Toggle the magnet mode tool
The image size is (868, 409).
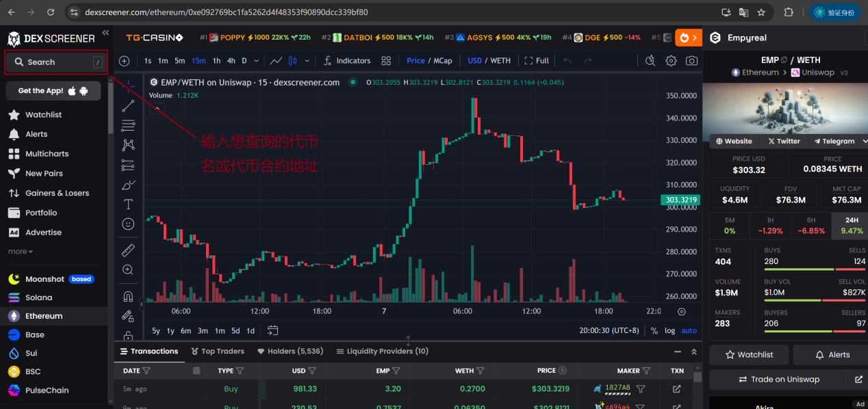pos(128,297)
